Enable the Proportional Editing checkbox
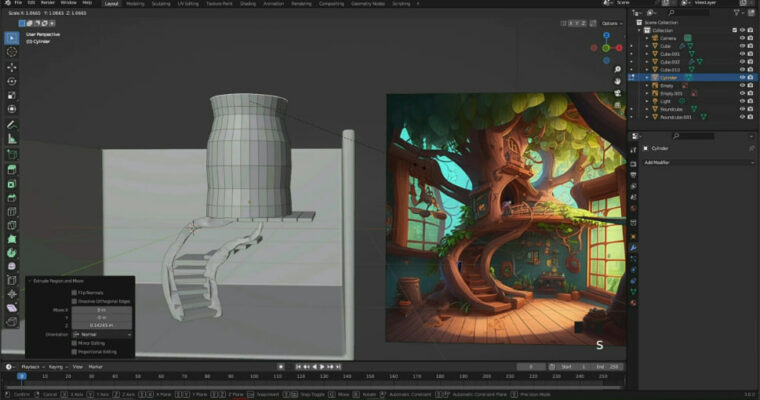This screenshot has height=400, width=760. 74,352
